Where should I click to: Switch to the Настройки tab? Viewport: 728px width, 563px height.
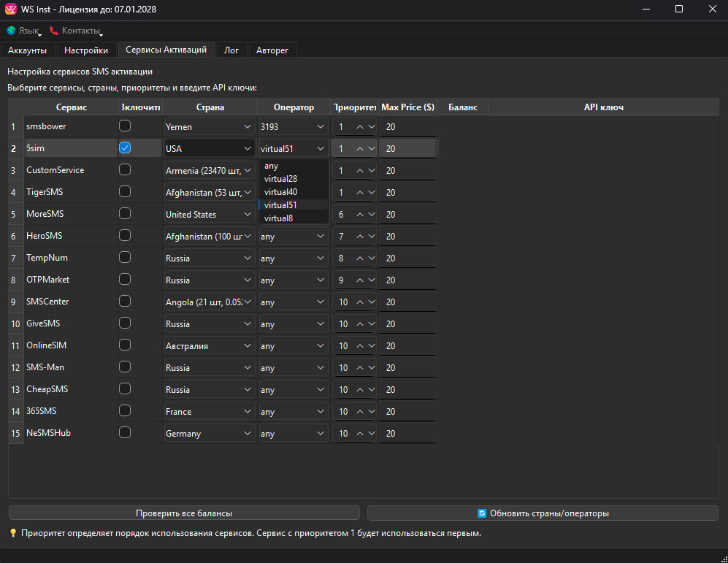(x=86, y=50)
